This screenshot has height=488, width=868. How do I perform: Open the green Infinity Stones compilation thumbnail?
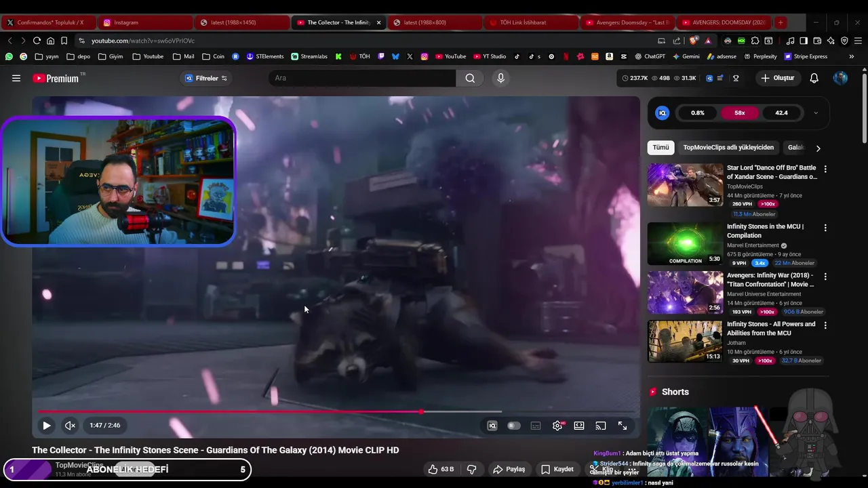(685, 243)
